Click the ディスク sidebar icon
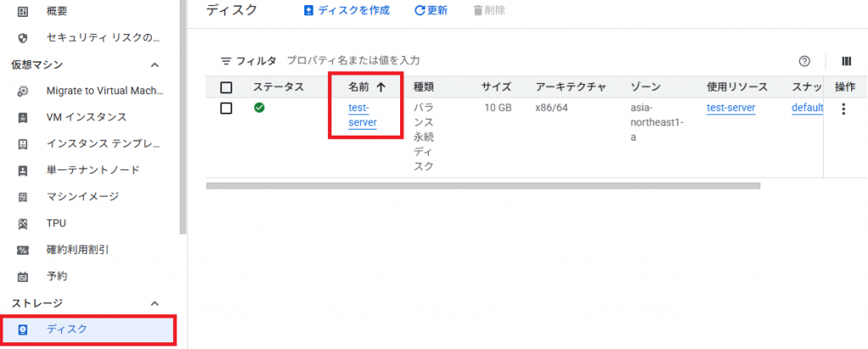 pyautogui.click(x=23, y=330)
